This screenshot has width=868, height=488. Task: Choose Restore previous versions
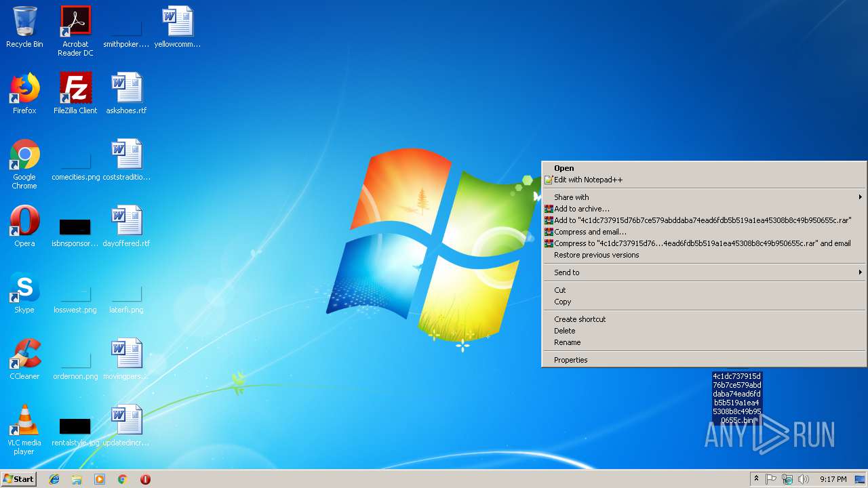coord(704,255)
